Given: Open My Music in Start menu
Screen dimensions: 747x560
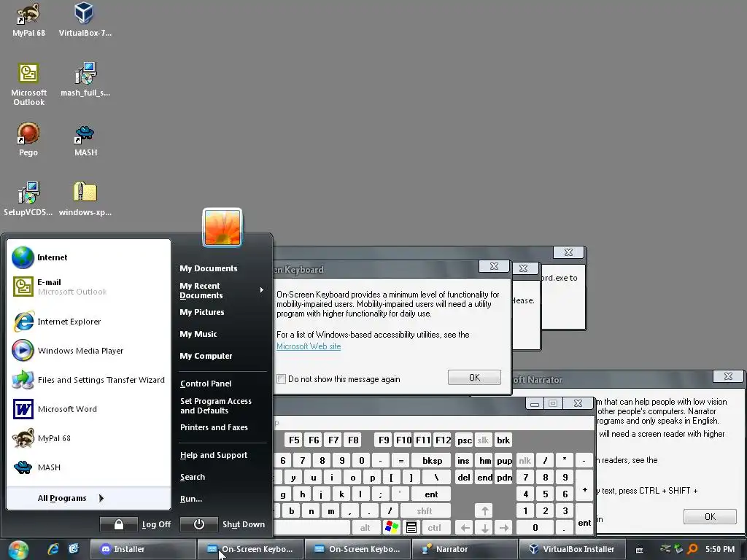Looking at the screenshot, I should click(198, 334).
